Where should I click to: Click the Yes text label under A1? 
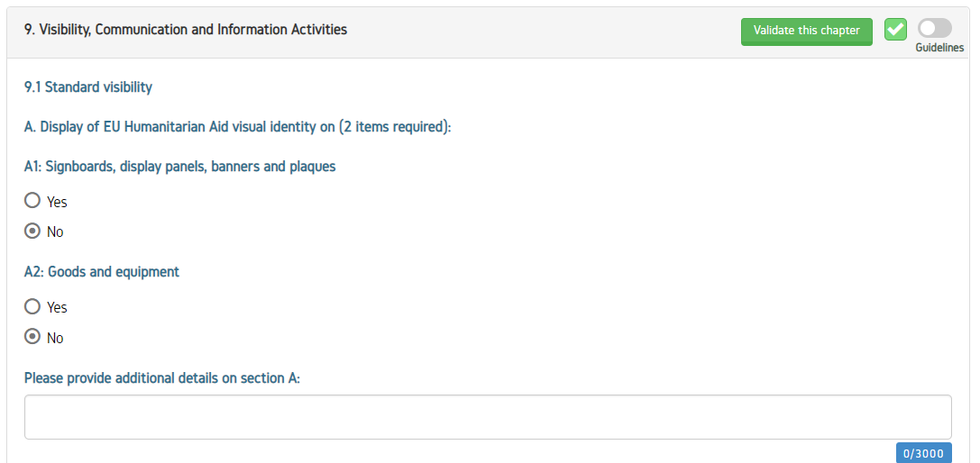(57, 202)
